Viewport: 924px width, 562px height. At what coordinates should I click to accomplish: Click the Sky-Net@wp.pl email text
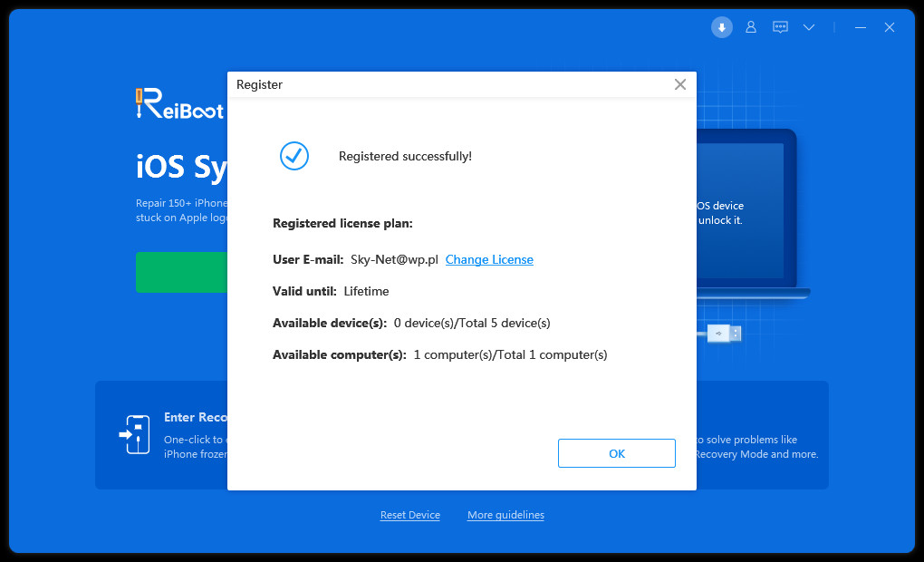(x=394, y=259)
